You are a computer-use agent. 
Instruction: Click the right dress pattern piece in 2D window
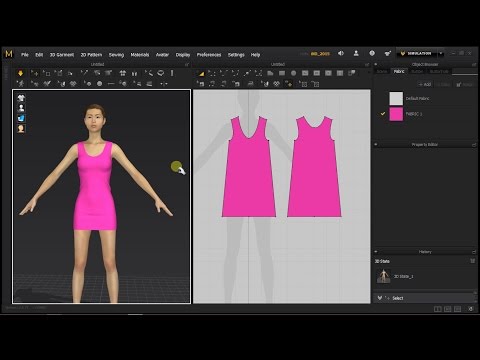[314, 167]
